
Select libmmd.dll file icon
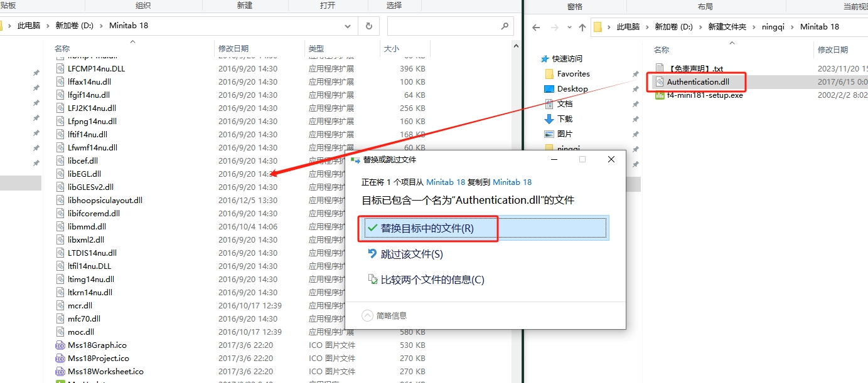pyautogui.click(x=60, y=226)
